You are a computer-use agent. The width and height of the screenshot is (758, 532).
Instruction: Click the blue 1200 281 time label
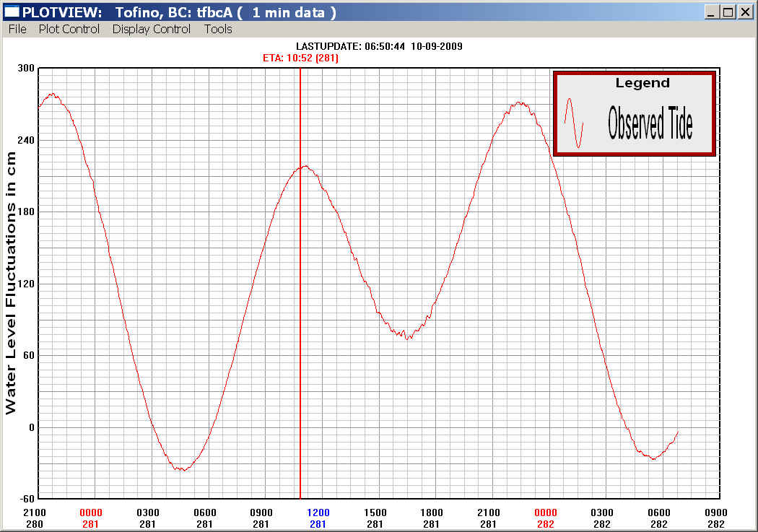tap(318, 518)
